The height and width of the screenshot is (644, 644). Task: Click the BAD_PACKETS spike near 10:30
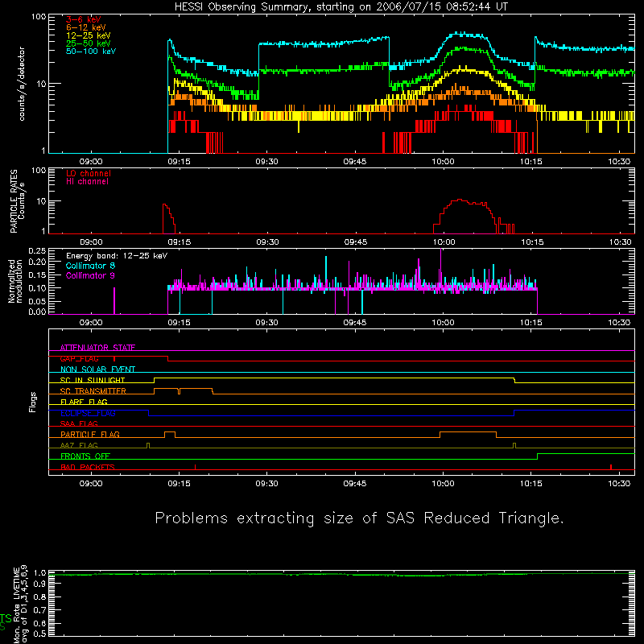[x=611, y=467]
